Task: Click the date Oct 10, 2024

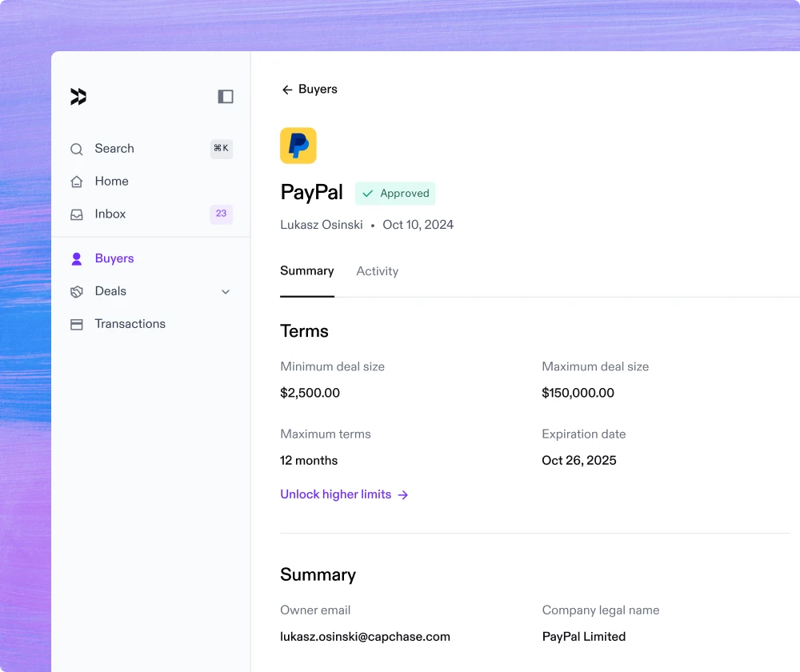Action: [418, 225]
